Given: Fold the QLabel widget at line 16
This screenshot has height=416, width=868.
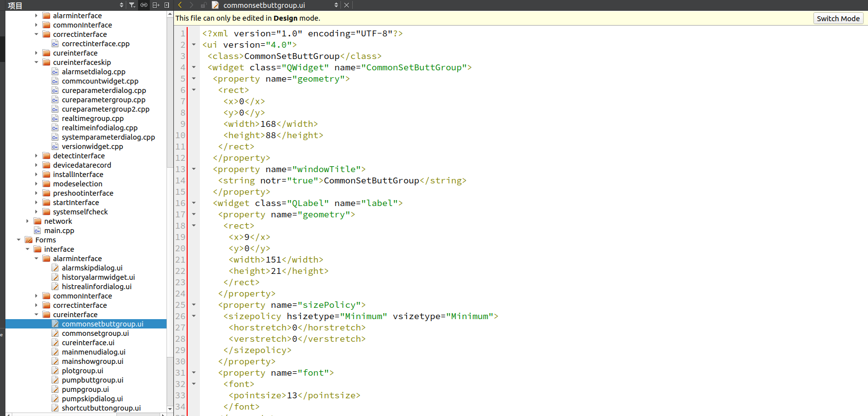Looking at the screenshot, I should tap(194, 203).
